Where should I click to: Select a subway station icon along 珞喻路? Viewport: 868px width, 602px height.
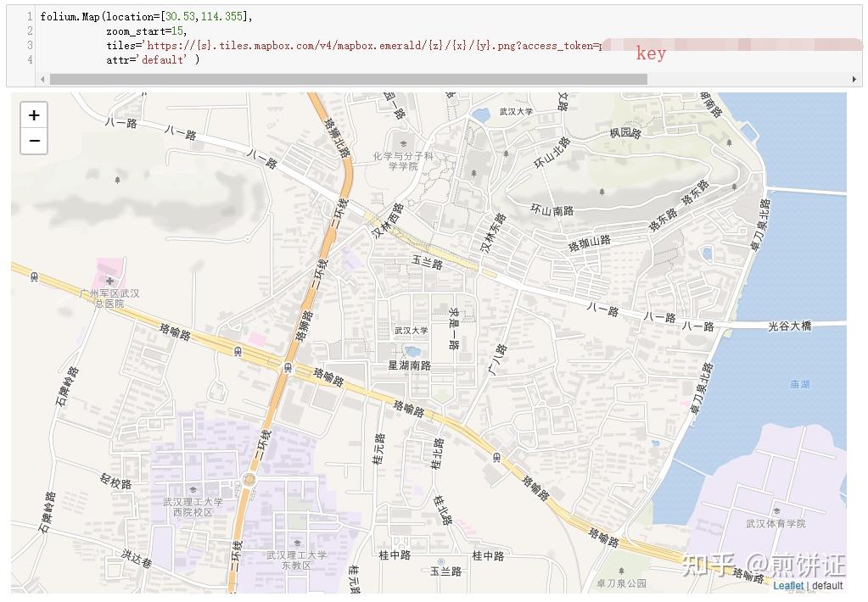click(236, 349)
